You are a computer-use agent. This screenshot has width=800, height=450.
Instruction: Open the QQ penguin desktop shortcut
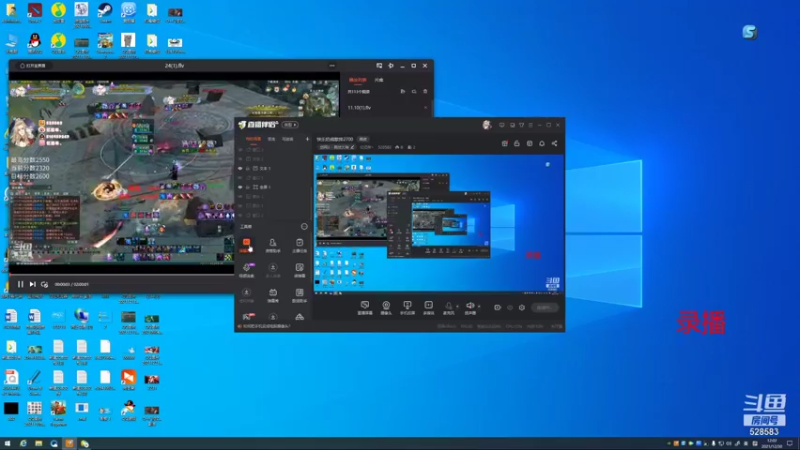tap(34, 43)
